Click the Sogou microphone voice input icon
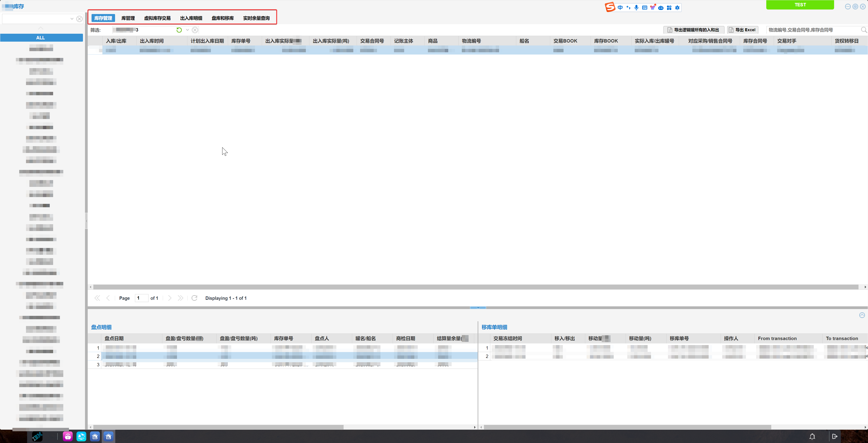Screen dimensions: 868x443 coord(636,7)
